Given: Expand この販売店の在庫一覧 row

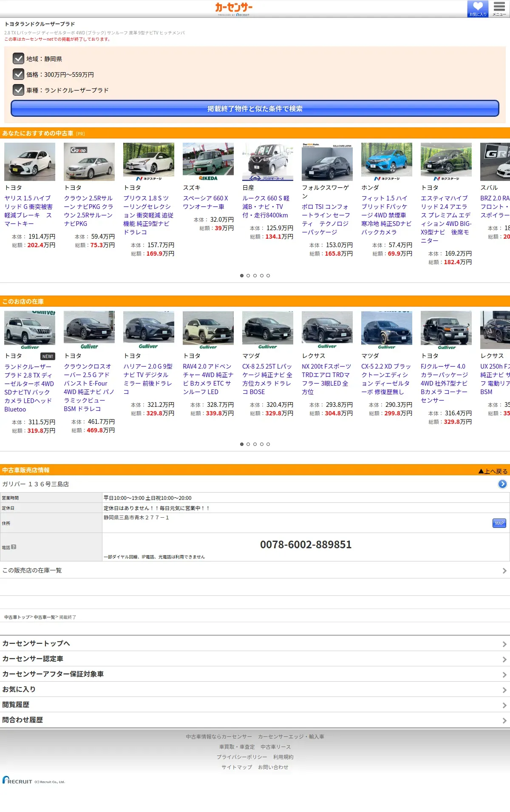Looking at the screenshot, I should pyautogui.click(x=255, y=570).
